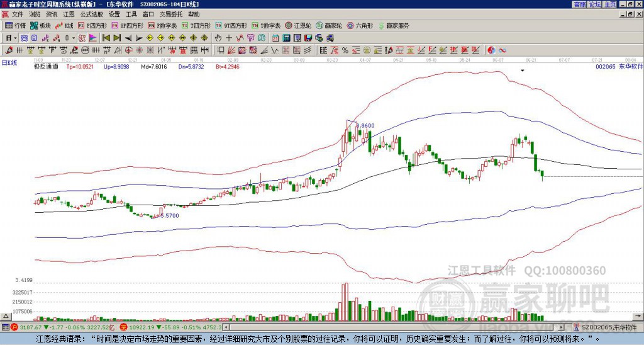
Task: Click the 10922.19 index value in status bar
Action: [x=142, y=327]
